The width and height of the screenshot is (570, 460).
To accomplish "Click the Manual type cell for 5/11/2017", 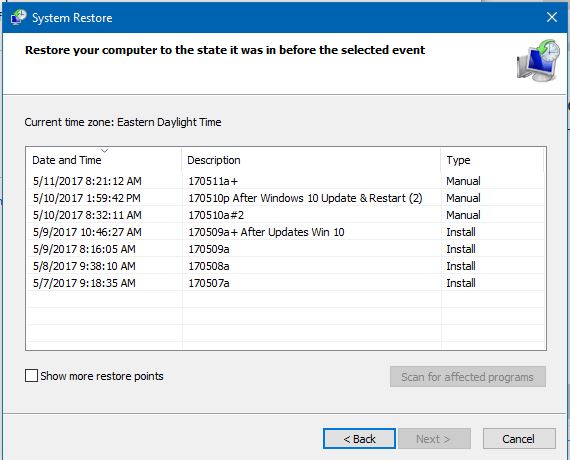I will 463,181.
